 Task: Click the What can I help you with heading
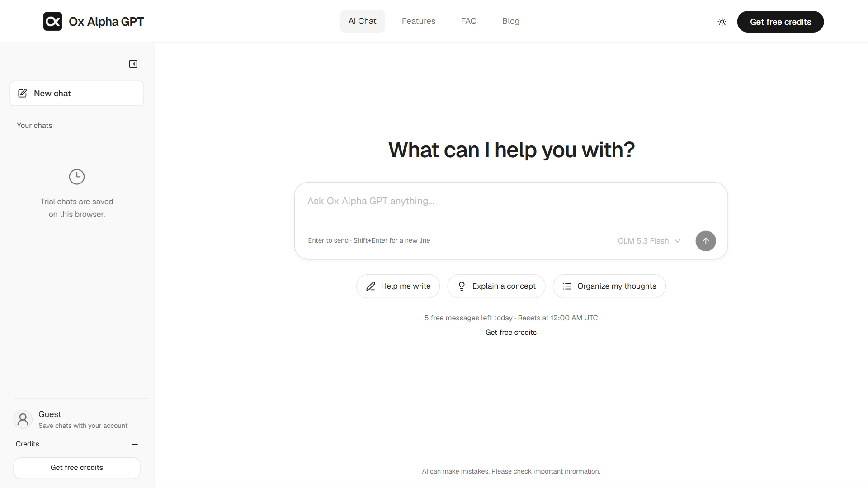tap(511, 150)
